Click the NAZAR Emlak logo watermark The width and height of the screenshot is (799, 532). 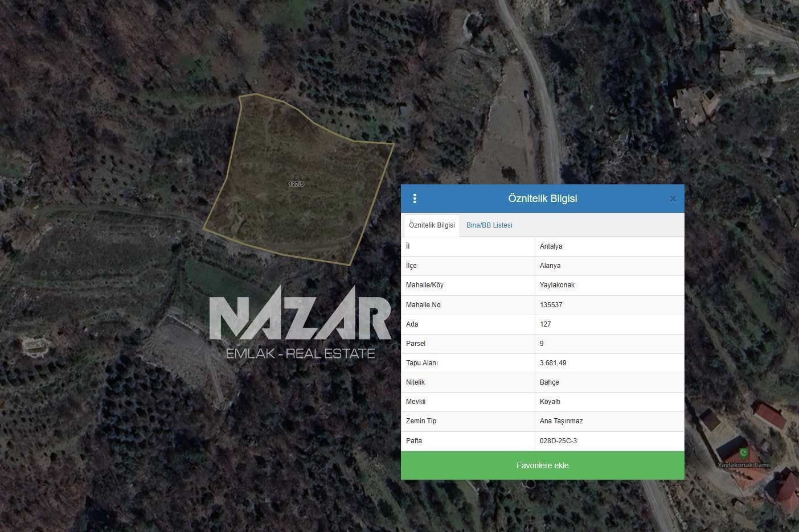300,322
